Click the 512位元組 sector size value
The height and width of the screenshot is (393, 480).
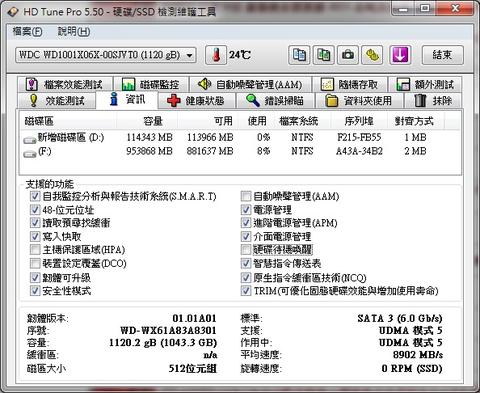coord(192,368)
